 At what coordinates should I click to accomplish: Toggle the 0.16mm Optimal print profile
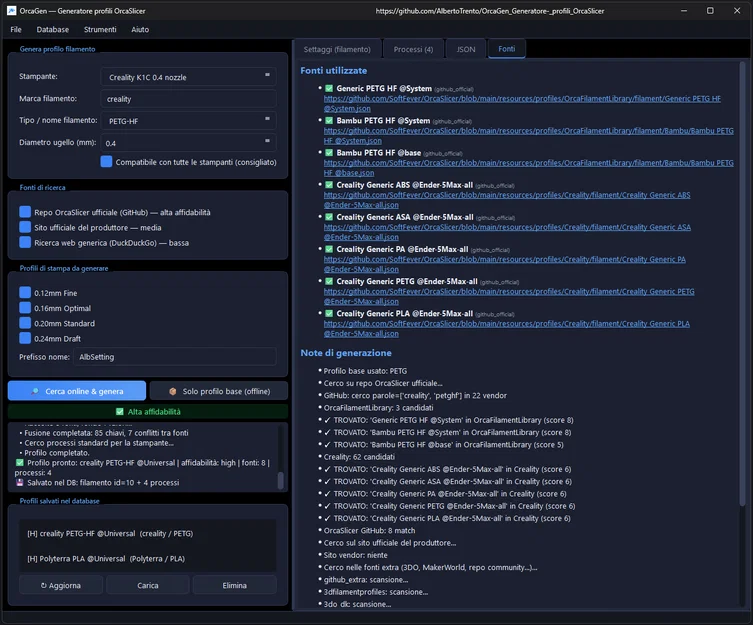point(25,308)
